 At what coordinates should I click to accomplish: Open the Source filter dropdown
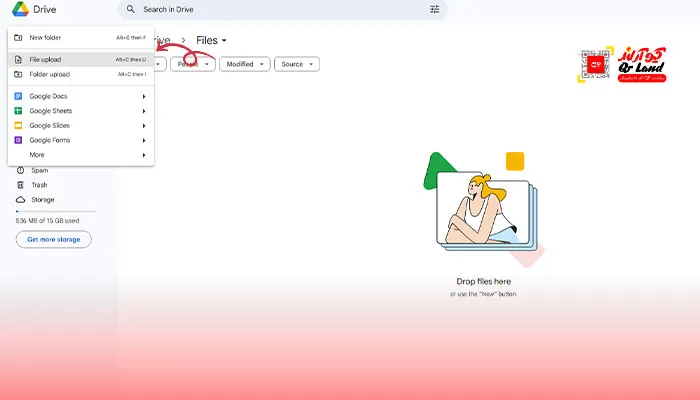tap(298, 64)
